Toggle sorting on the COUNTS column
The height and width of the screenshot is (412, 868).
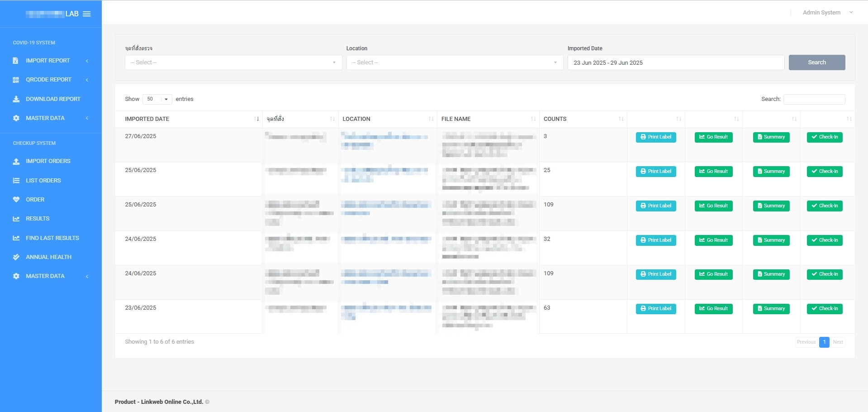[620, 119]
